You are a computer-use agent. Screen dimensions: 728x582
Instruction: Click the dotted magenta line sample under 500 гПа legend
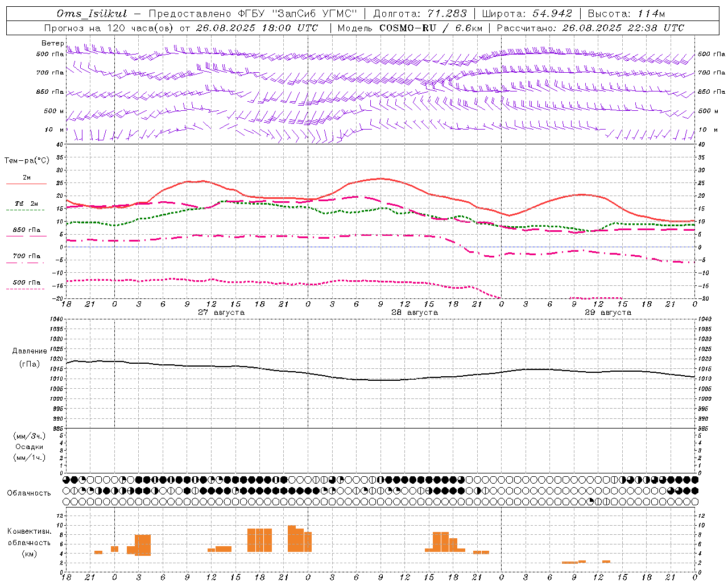tap(25, 289)
